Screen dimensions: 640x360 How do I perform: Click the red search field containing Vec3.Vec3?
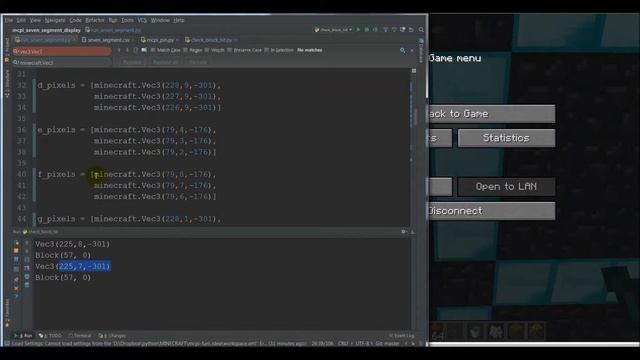[61, 52]
